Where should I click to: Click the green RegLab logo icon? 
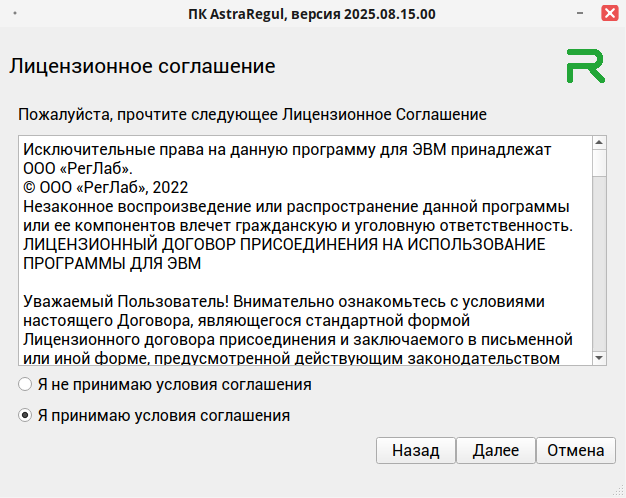tap(584, 65)
